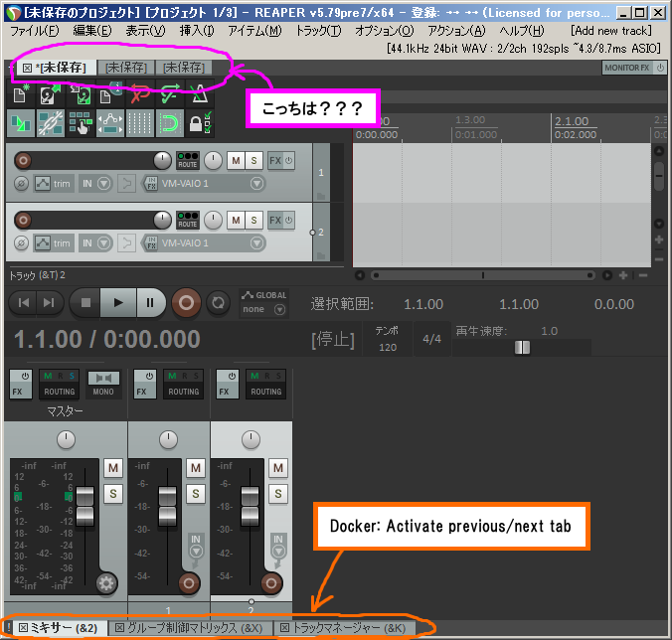The height and width of the screenshot is (640, 672).
Task: Solo mixer channel 2
Action: click(278, 494)
